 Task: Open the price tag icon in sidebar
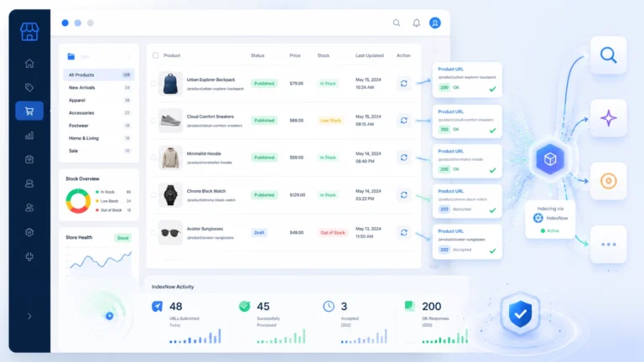pyautogui.click(x=29, y=87)
